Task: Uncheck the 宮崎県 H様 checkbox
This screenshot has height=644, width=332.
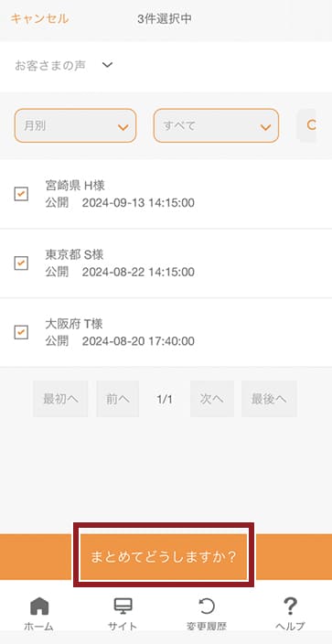Action: click(21, 194)
